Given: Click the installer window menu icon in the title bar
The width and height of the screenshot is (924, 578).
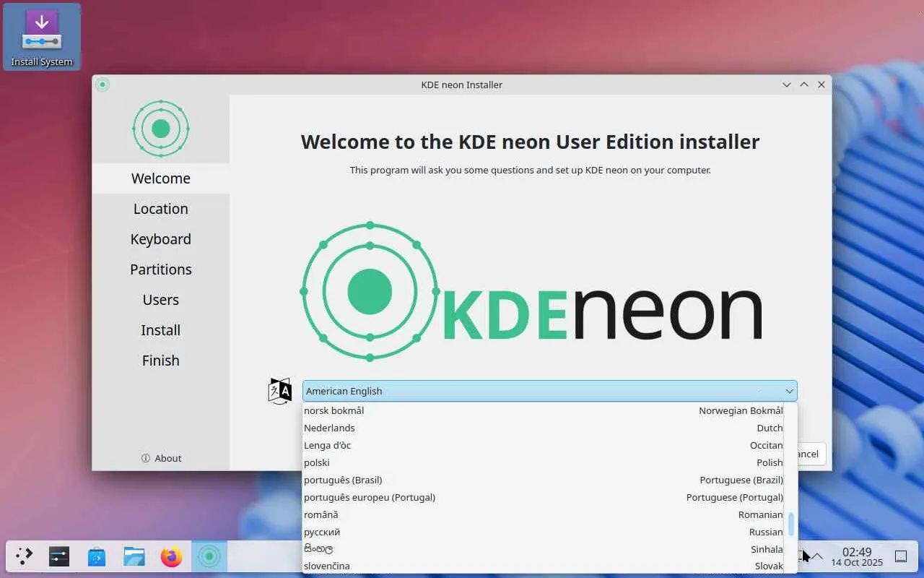Looking at the screenshot, I should pos(103,85).
